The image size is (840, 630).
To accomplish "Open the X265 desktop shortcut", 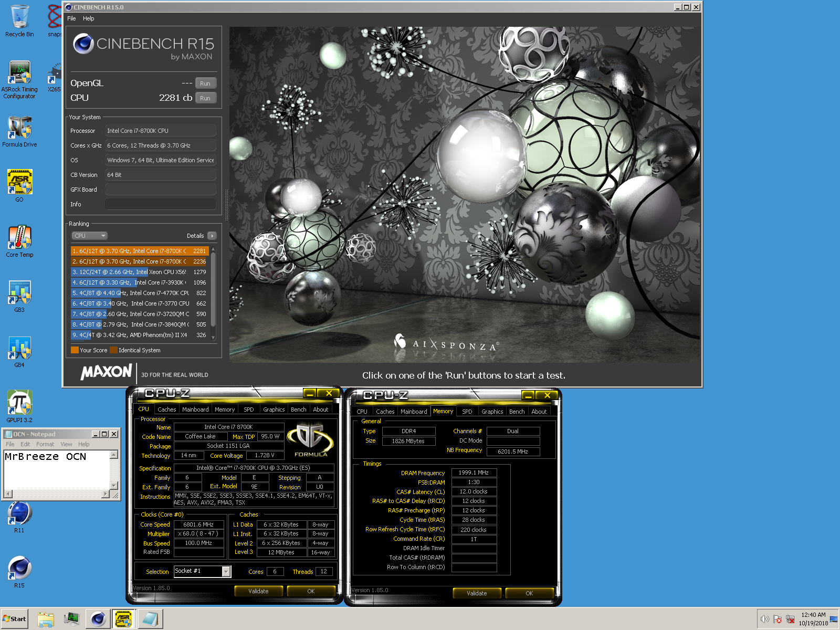I will 54,78.
